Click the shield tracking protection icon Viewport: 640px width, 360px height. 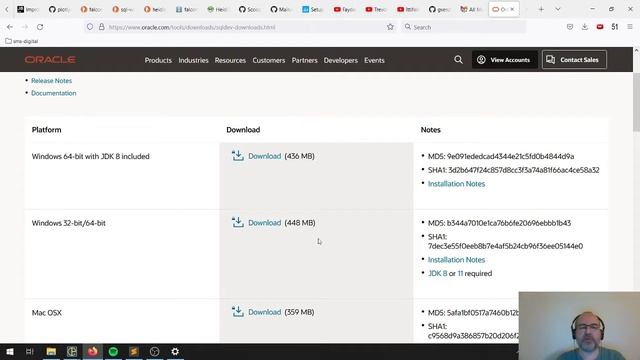pos(90,27)
